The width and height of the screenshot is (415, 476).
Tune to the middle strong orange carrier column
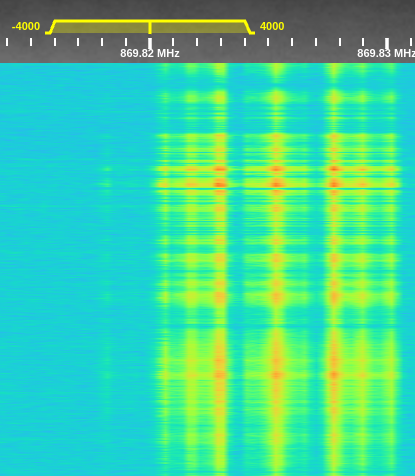(276, 183)
